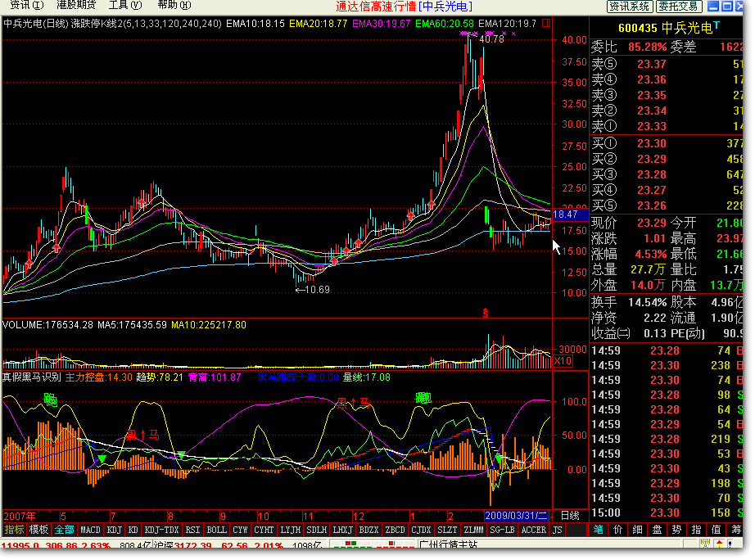Screen dimensions: 755x560
Task: Click the 2007年 label on the time axis
Action: click(x=20, y=516)
